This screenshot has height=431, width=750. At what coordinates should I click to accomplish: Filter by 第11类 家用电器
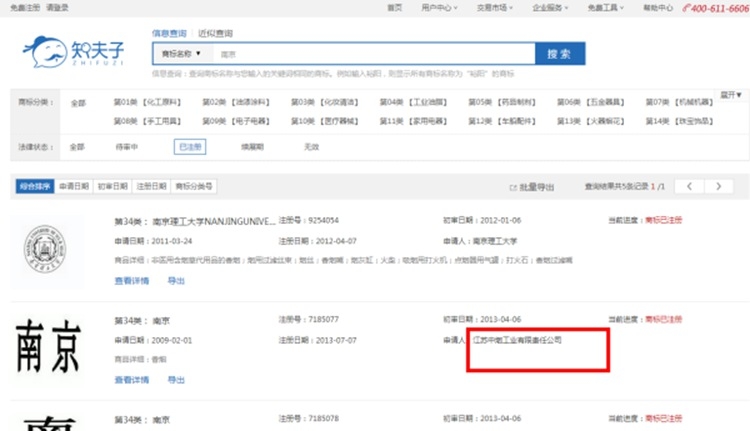413,122
